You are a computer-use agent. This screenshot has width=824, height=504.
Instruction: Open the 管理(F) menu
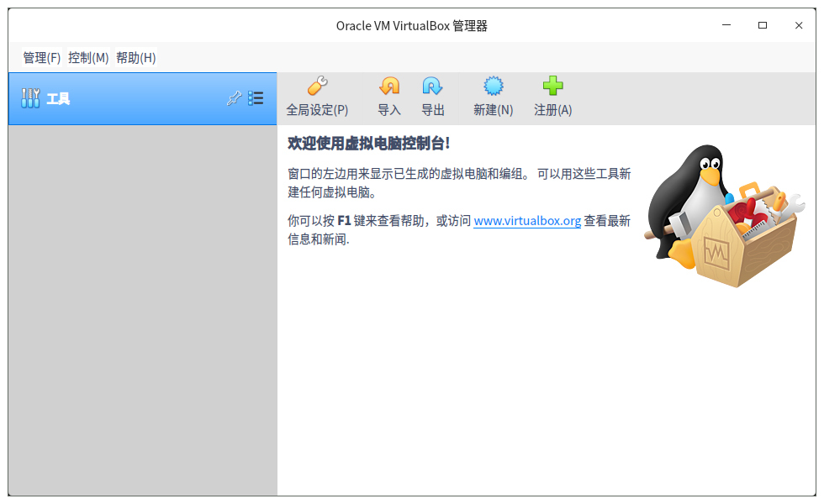click(x=42, y=58)
